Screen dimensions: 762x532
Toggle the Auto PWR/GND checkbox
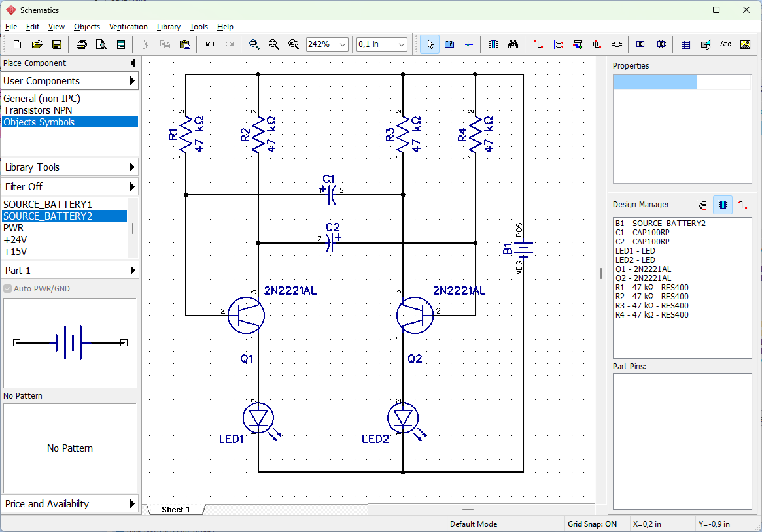pyautogui.click(x=8, y=289)
